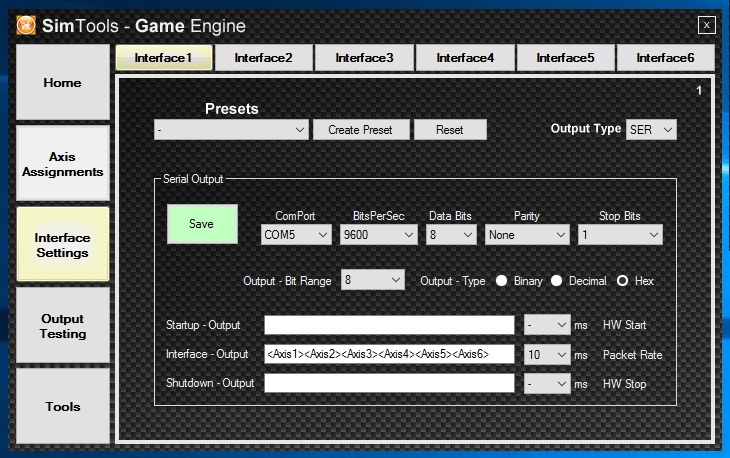Click the 'Output Type' label
This screenshot has height=458, width=730.
pyautogui.click(x=586, y=128)
